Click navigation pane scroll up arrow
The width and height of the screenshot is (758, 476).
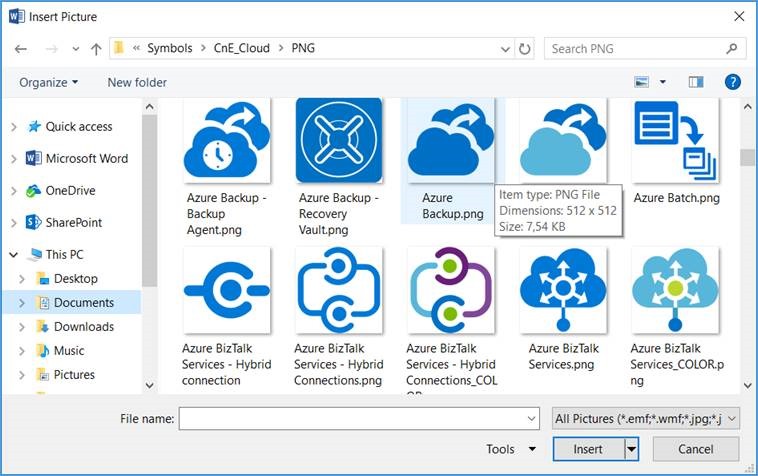(x=150, y=107)
